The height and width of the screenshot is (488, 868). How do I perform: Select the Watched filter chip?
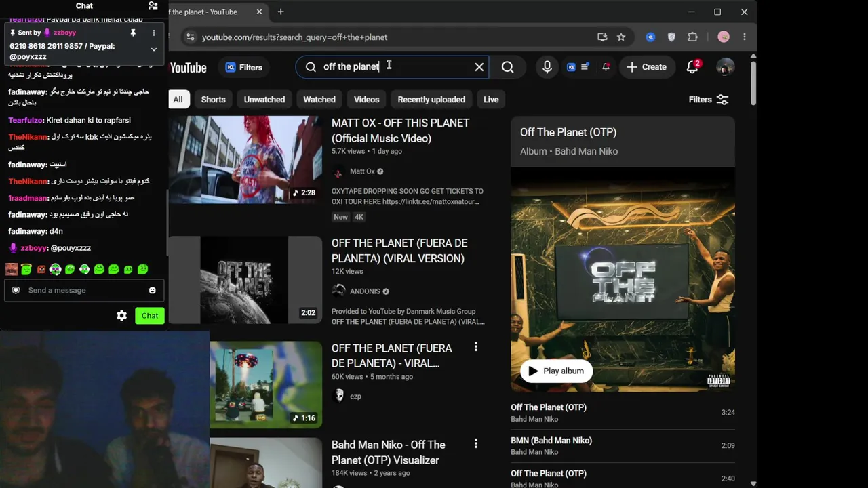point(319,100)
